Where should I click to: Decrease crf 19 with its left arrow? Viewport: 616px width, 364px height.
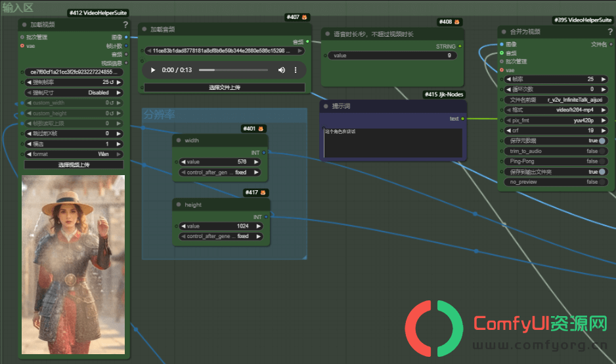(508, 131)
